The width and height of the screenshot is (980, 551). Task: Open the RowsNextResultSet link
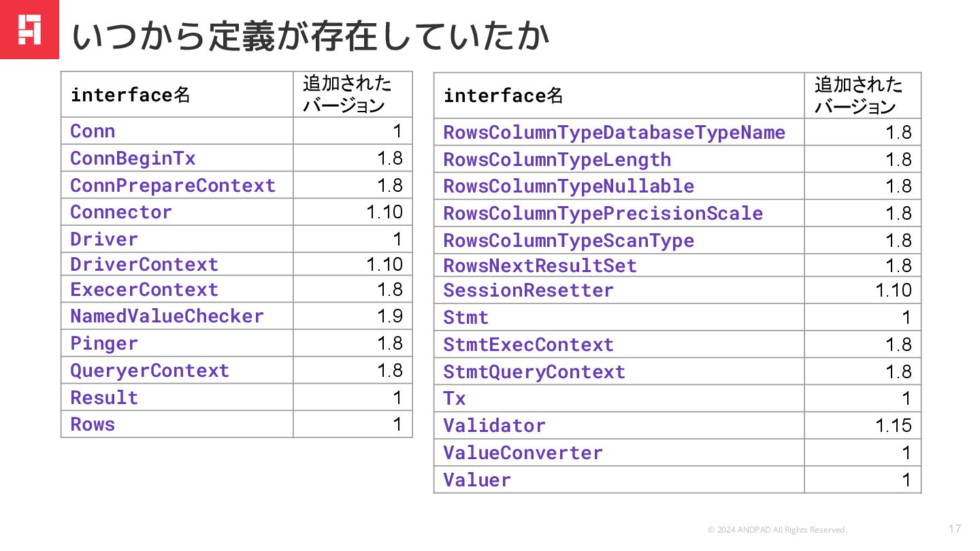540,266
